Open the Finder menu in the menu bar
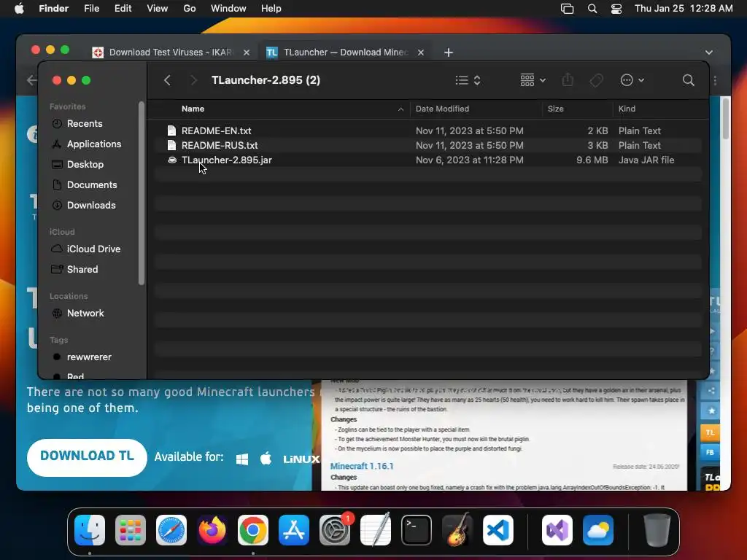747x560 pixels. click(x=53, y=9)
